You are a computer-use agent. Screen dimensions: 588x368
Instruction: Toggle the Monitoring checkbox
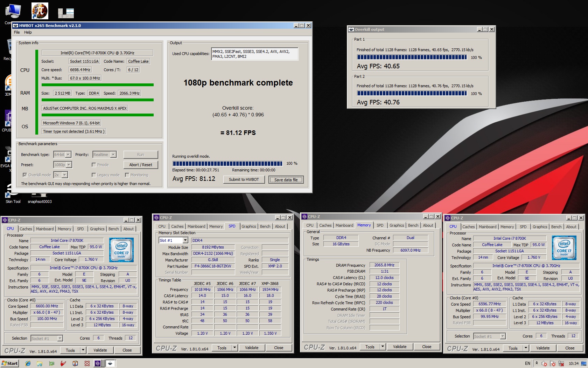click(x=127, y=175)
